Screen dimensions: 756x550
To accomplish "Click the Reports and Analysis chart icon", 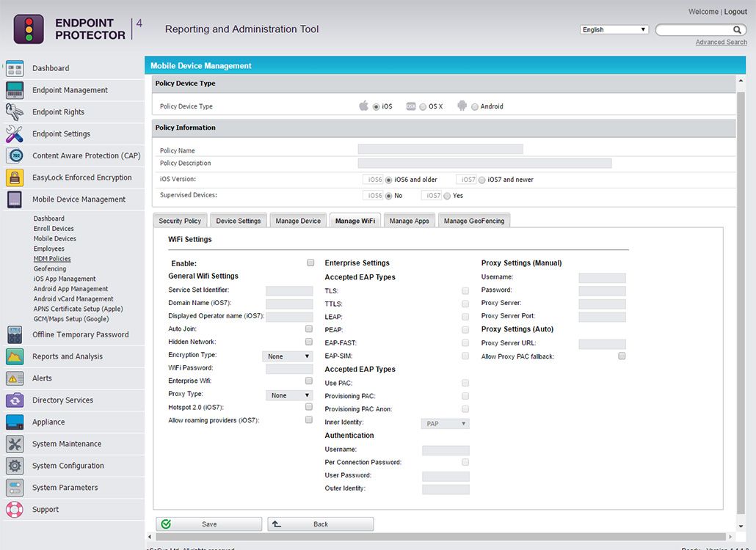I will pyautogui.click(x=15, y=356).
